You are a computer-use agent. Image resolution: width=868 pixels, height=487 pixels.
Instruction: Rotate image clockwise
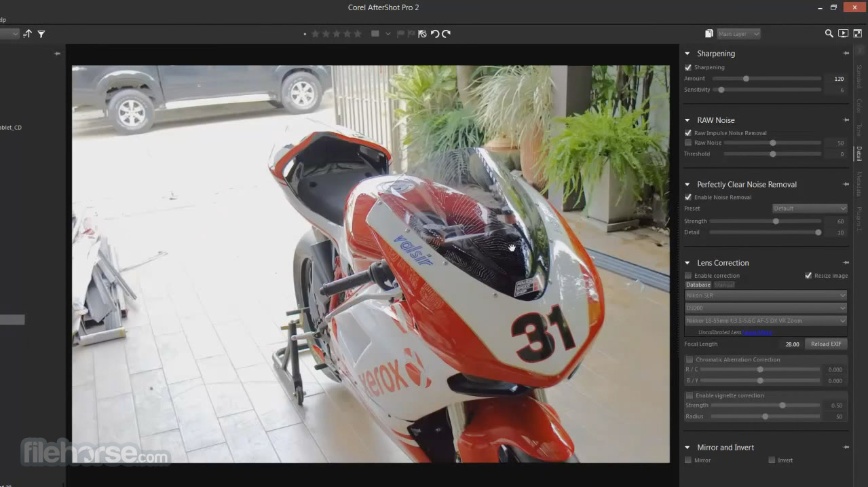(446, 33)
